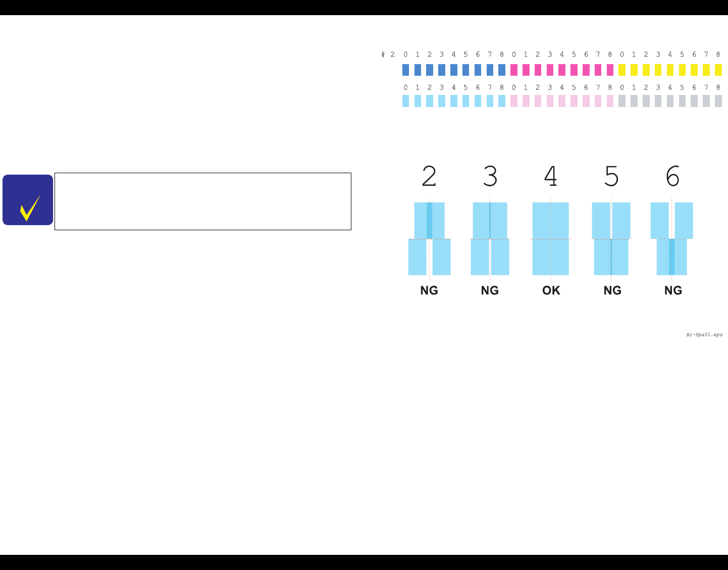Select the first light pink swatch numbered 0
The height and width of the screenshot is (570, 728).
point(514,101)
